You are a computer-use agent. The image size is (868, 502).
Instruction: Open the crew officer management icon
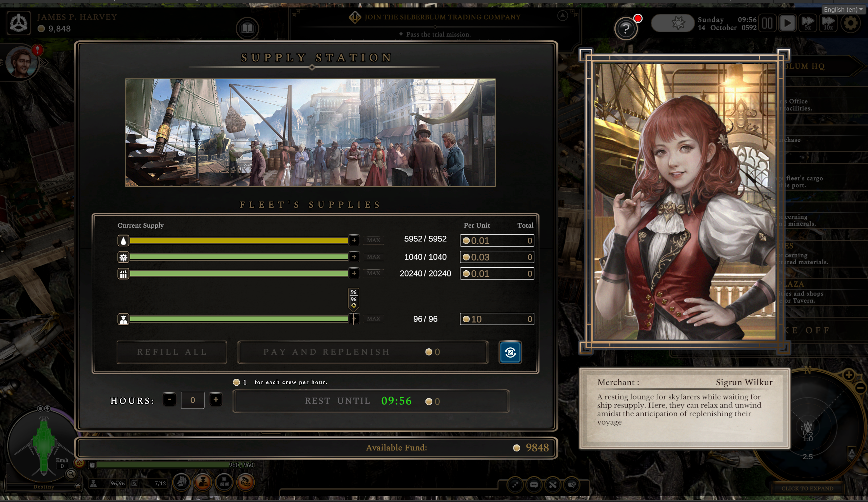click(203, 482)
